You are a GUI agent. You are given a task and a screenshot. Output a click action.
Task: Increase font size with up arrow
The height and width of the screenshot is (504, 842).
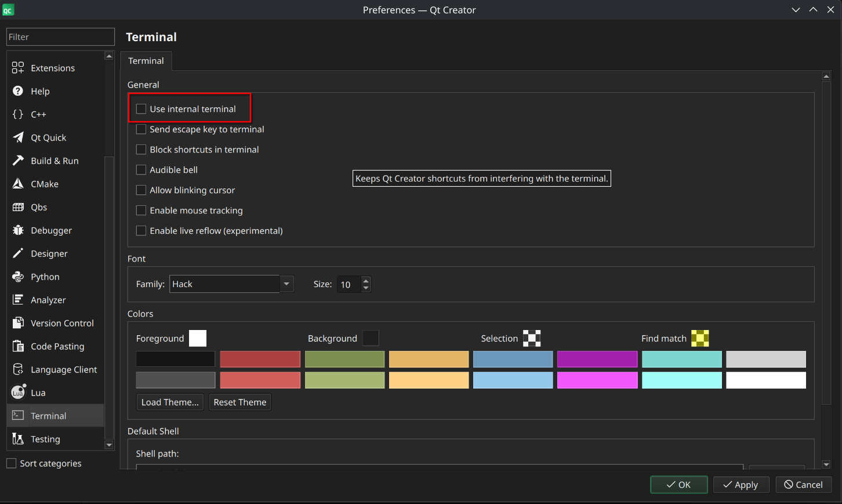coord(365,281)
